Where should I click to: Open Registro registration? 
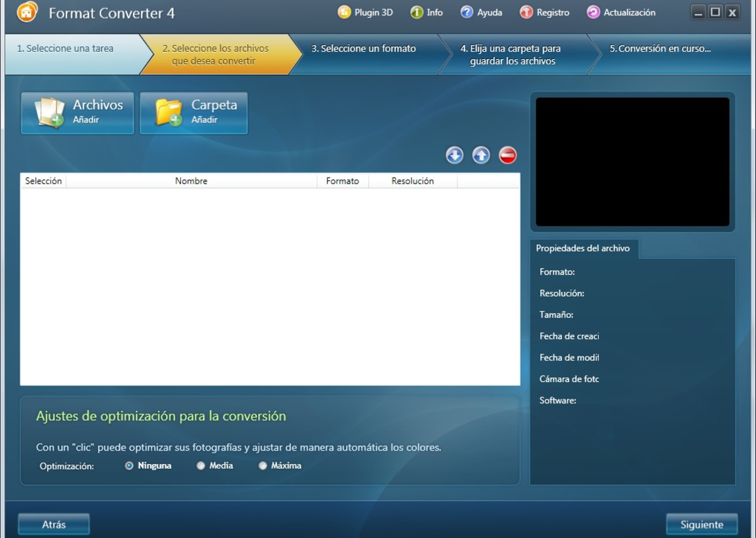click(x=544, y=13)
